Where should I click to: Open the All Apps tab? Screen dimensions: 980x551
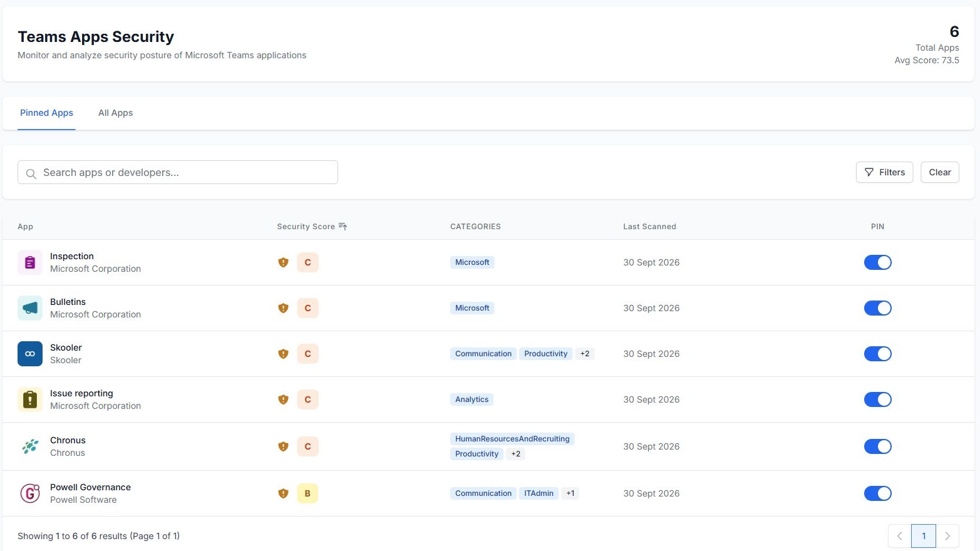(x=115, y=113)
